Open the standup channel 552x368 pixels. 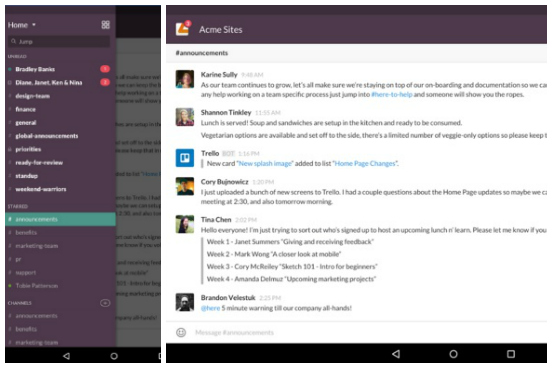[26, 176]
